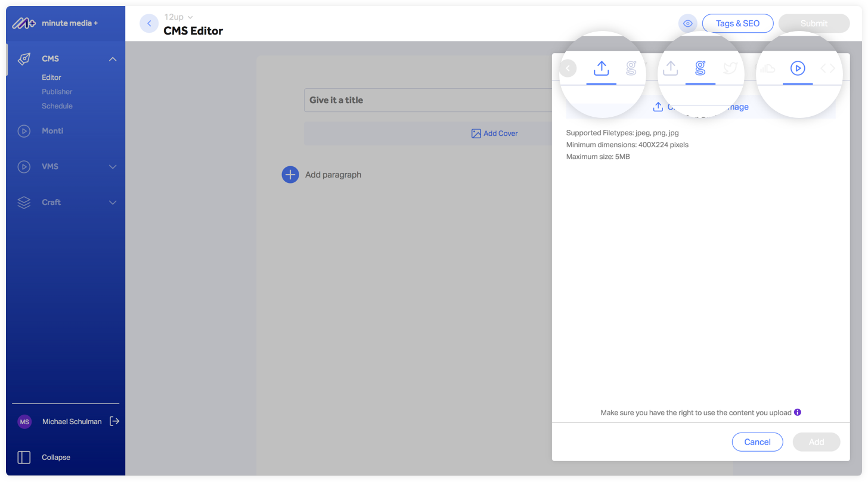Viewport: 868px width, 482px height.
Task: Click the purple info icon
Action: 798,412
